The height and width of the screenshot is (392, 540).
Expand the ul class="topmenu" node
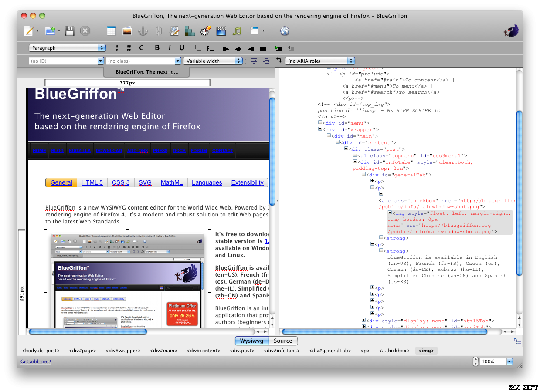tap(355, 155)
